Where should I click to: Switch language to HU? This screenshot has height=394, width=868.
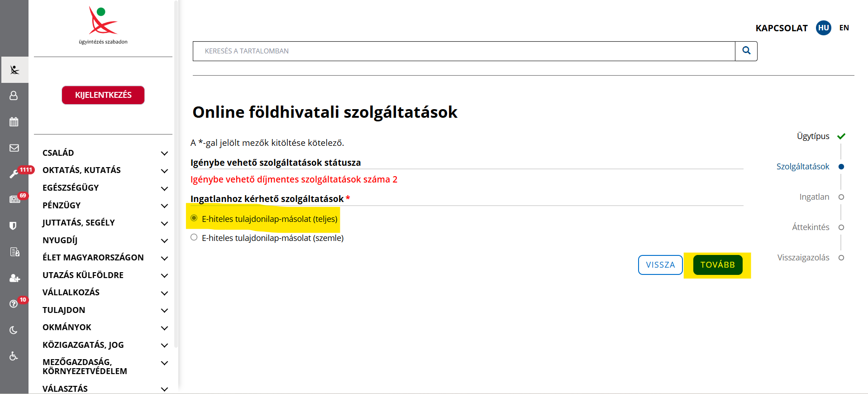[823, 28]
